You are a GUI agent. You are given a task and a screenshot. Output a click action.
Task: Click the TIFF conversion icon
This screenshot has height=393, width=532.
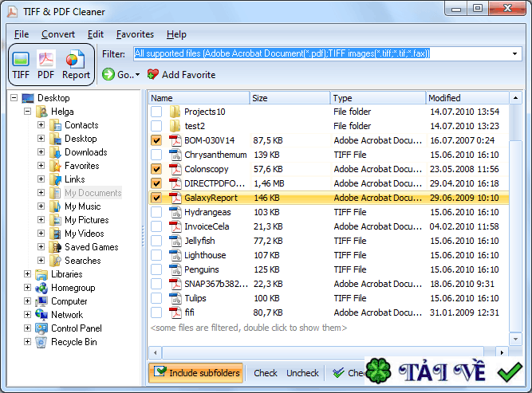tap(21, 59)
